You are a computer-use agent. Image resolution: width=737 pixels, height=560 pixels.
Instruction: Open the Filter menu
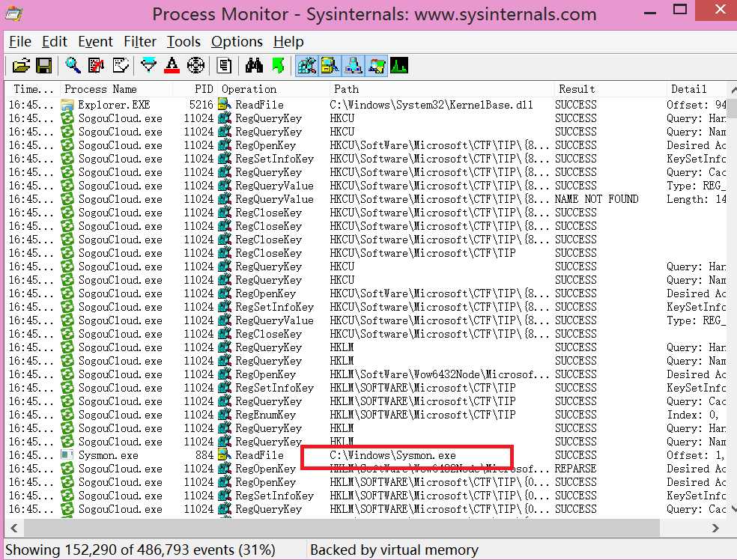click(x=140, y=42)
